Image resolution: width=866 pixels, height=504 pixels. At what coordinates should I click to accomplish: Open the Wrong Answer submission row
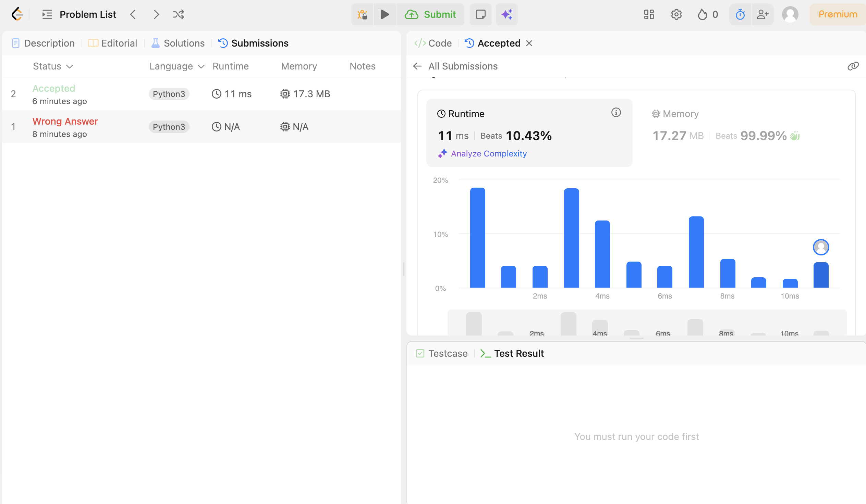point(202,127)
